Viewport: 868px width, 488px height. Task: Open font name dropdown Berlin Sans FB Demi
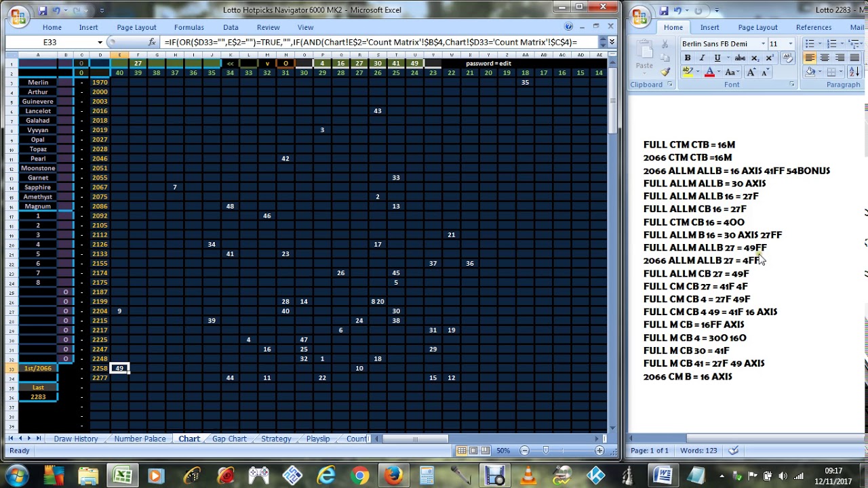763,43
